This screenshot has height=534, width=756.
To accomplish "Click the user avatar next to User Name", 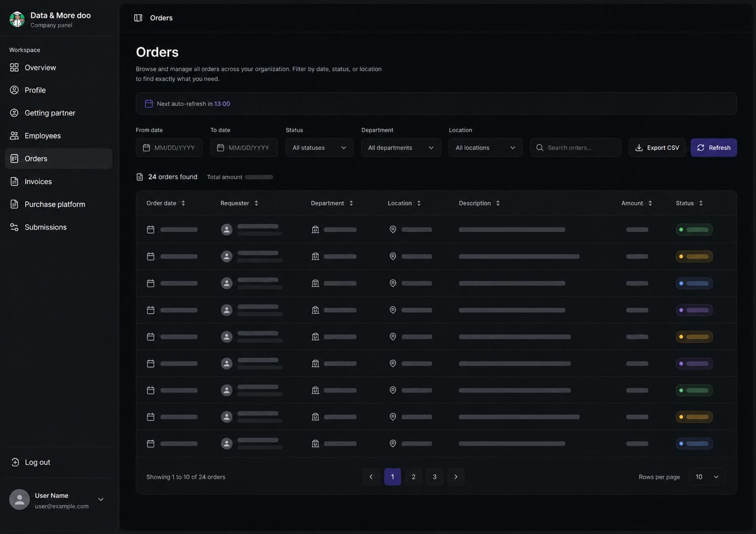I will tap(19, 500).
